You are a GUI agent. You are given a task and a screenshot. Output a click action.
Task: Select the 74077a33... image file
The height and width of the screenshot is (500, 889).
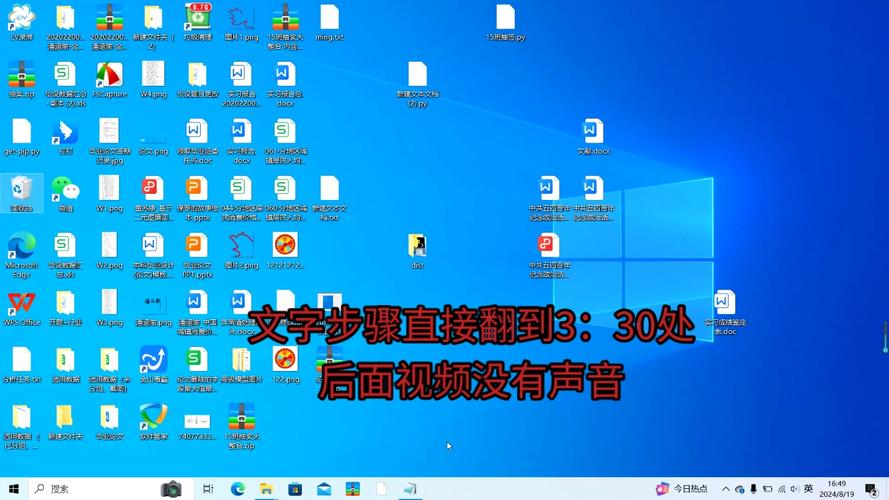coord(197,426)
